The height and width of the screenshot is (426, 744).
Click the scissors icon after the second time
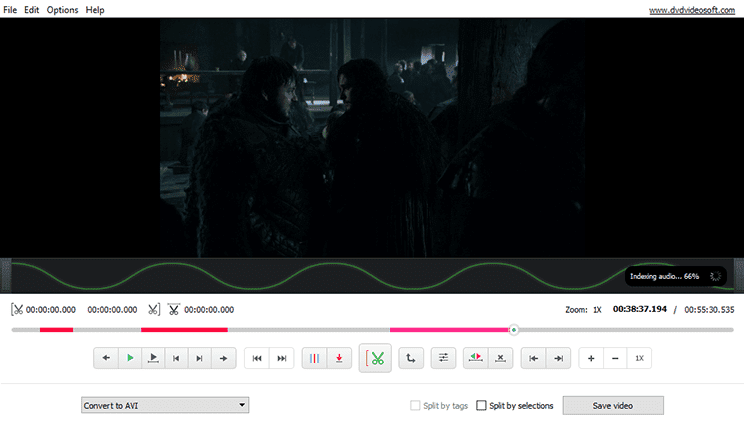[154, 310]
